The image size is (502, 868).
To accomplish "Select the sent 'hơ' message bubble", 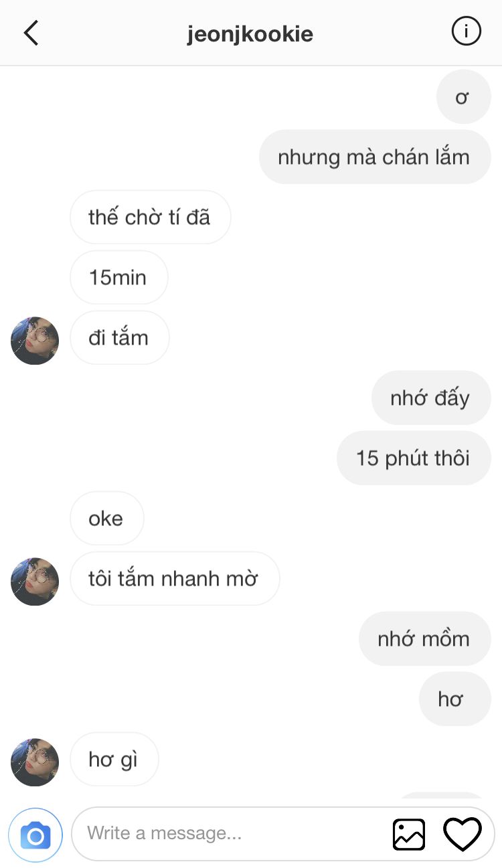I will (455, 699).
